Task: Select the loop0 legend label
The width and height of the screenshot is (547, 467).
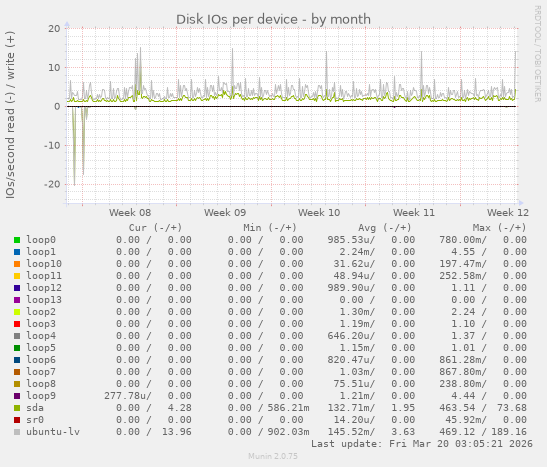Action: coord(41,240)
